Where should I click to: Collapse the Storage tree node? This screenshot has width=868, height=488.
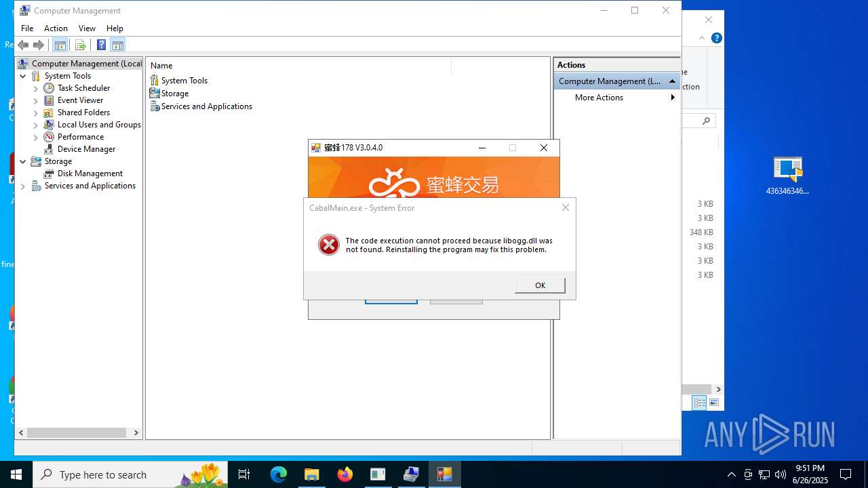coord(23,161)
